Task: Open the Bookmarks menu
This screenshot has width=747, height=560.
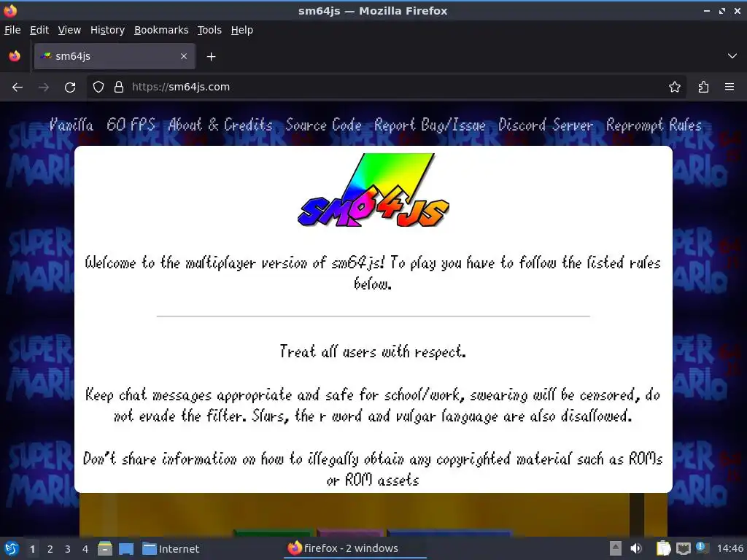Action: tap(161, 30)
